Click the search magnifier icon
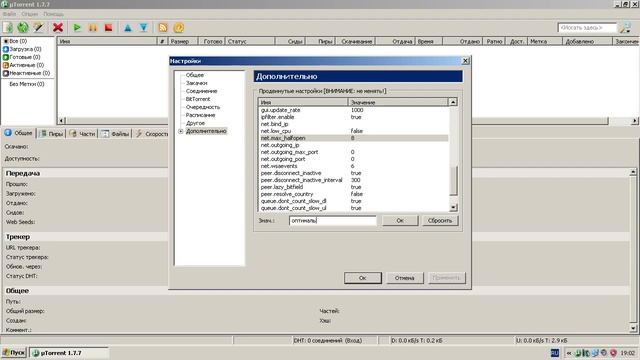This screenshot has height=360, width=640. [x=625, y=27]
